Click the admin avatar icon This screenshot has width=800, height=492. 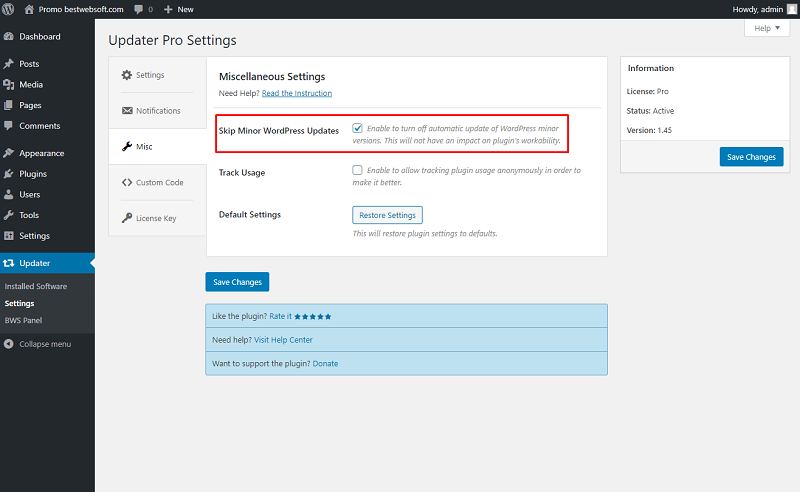click(792, 9)
